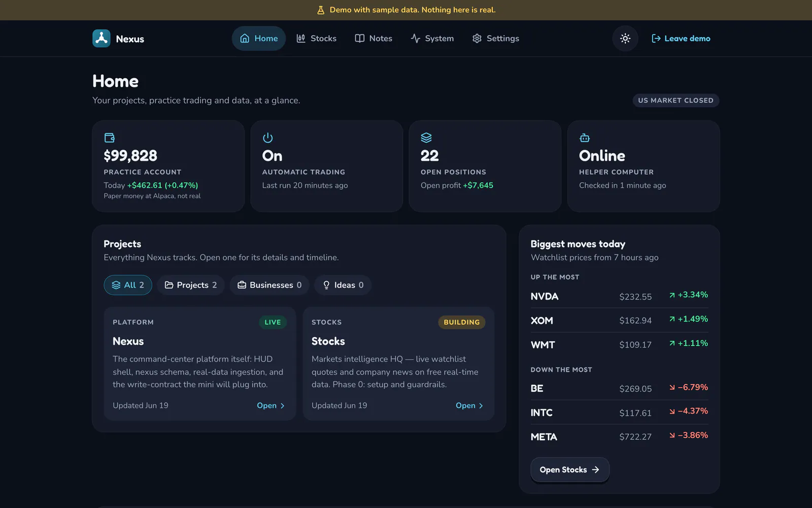812x508 pixels.
Task: Click the $99,828 account balance
Action: tap(130, 155)
